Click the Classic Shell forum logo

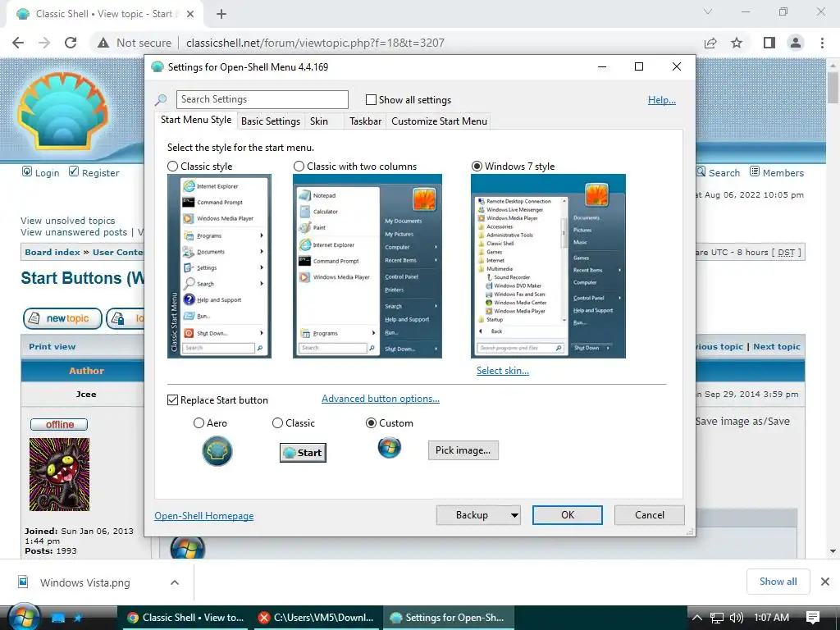[x=63, y=112]
